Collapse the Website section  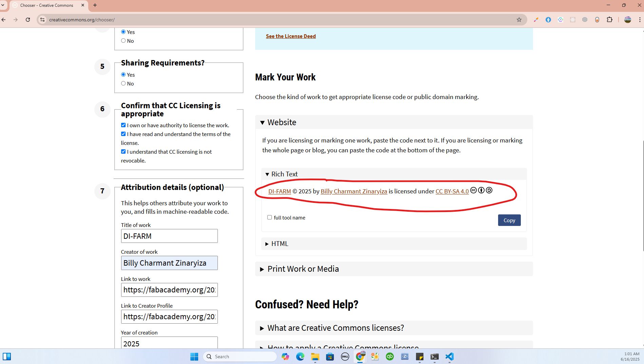pyautogui.click(x=394, y=122)
